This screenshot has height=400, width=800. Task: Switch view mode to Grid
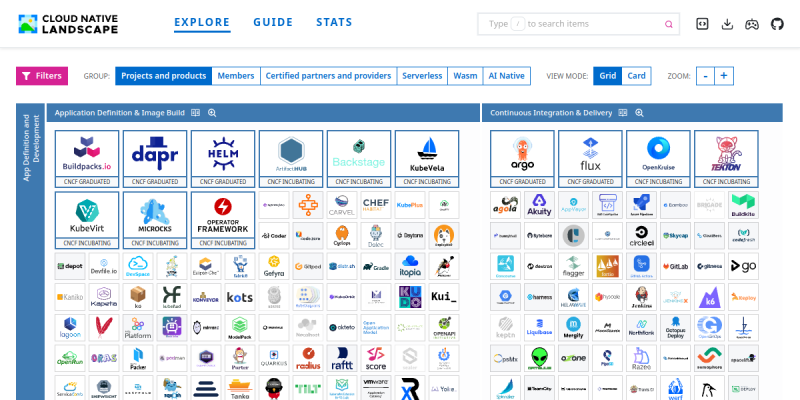point(608,76)
